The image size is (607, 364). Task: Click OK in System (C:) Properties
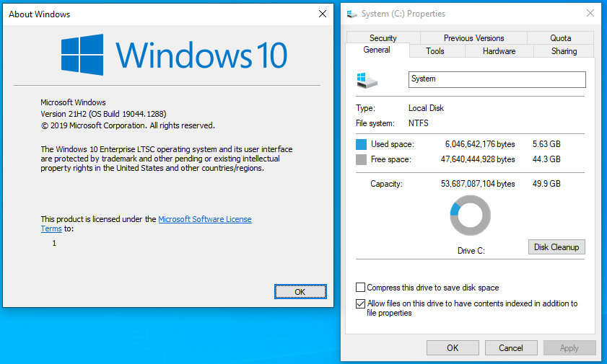(453, 347)
